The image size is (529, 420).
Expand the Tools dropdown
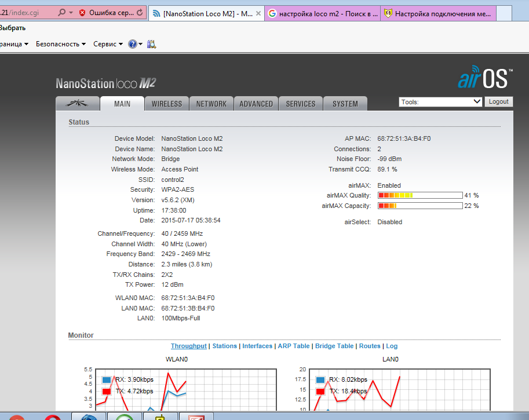440,102
